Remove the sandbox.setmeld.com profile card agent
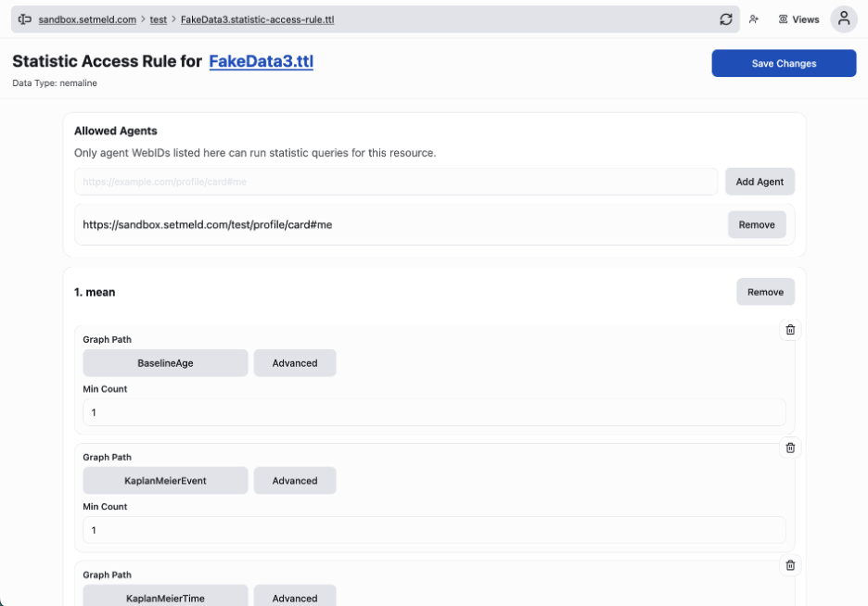This screenshot has width=868, height=606. [x=756, y=224]
